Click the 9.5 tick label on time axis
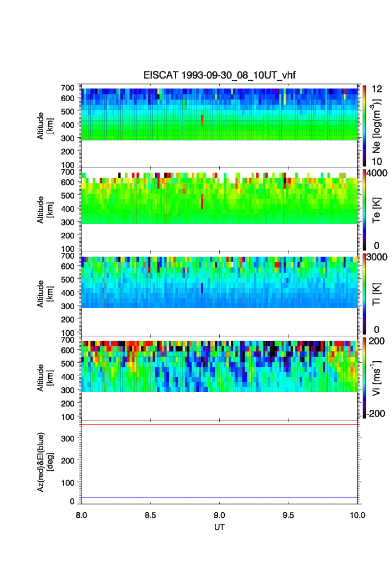Viewport: 392px width, 588px height. point(289,515)
